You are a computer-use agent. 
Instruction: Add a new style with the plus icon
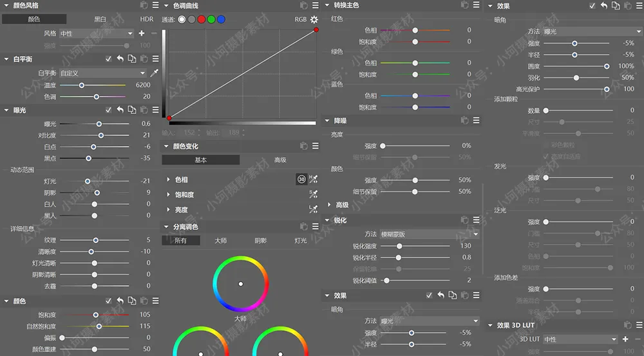pos(142,33)
